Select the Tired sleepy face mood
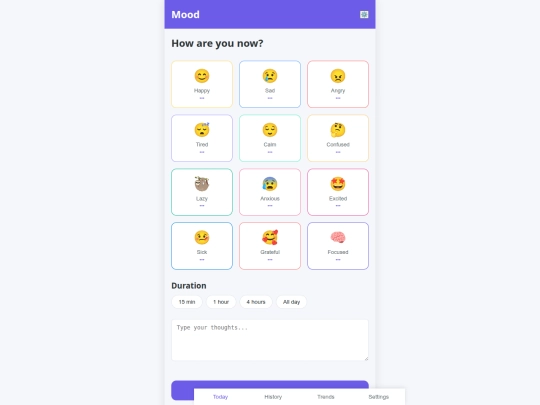The width and height of the screenshot is (540, 405). click(202, 138)
